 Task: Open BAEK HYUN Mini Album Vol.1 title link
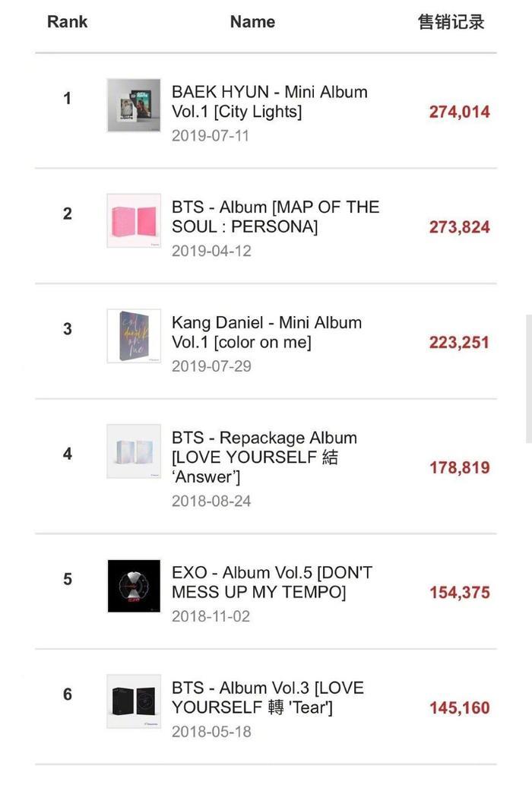pos(269,102)
